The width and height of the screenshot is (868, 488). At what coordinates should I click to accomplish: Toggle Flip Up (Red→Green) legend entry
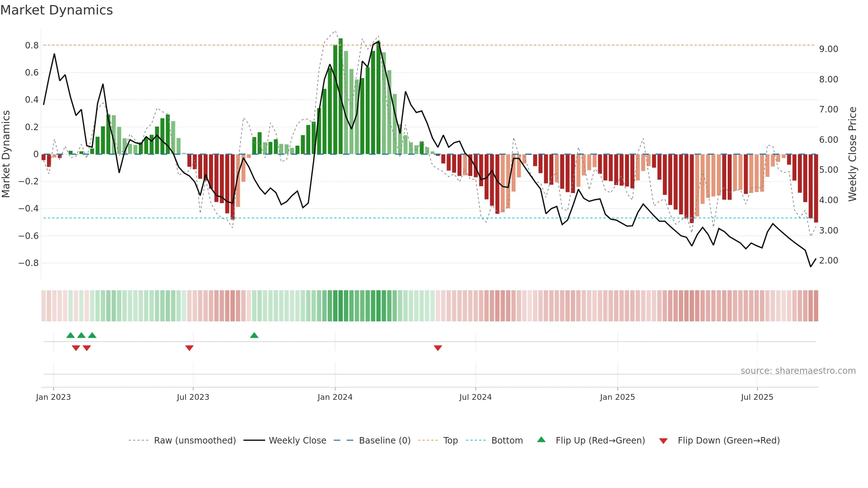[591, 440]
